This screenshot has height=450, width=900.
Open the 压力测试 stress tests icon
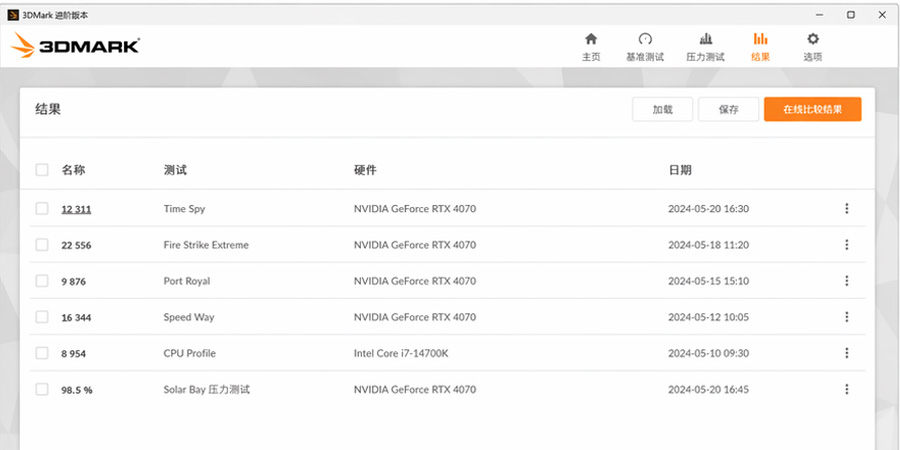tap(705, 39)
